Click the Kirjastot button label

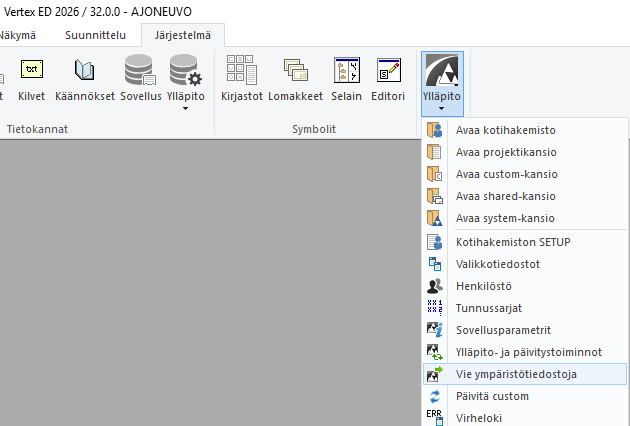coord(242,96)
